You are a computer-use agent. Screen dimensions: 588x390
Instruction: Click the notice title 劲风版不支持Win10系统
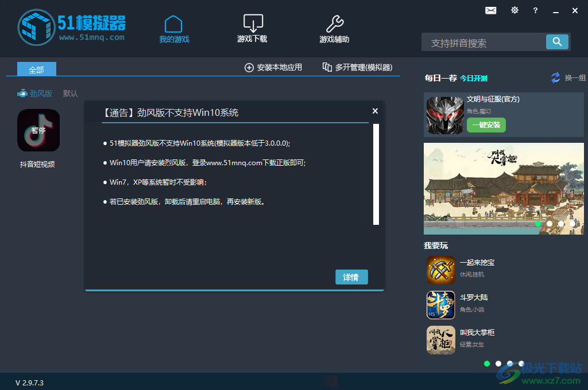click(188, 113)
